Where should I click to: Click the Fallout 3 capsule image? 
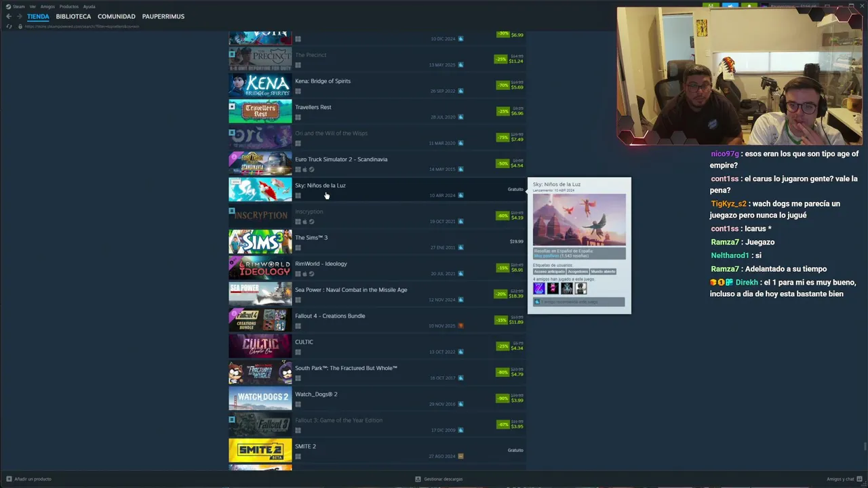pyautogui.click(x=260, y=425)
